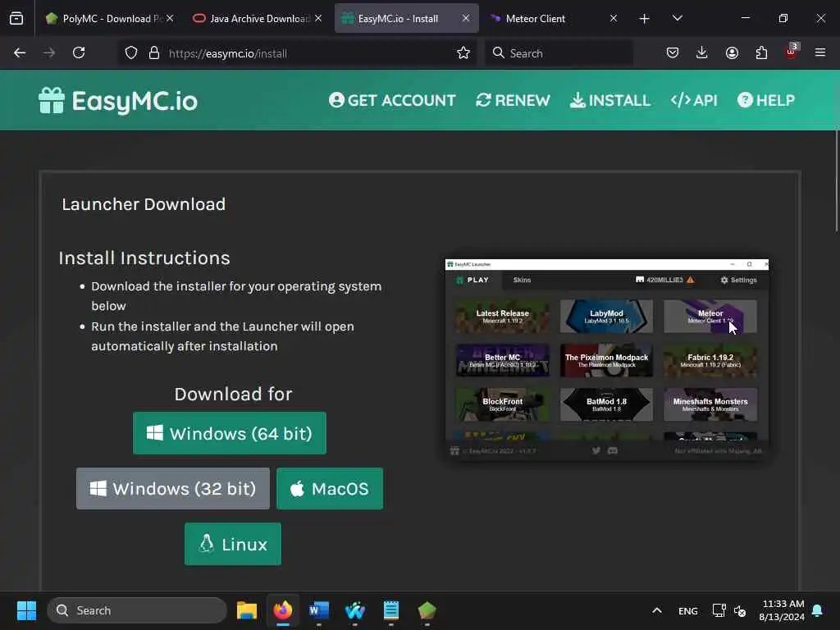
Task: Open the browser downloads panel
Action: click(702, 53)
